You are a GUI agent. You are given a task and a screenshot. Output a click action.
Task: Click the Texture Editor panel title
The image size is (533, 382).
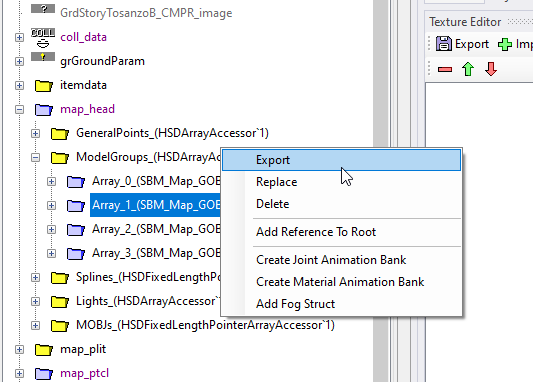[465, 22]
